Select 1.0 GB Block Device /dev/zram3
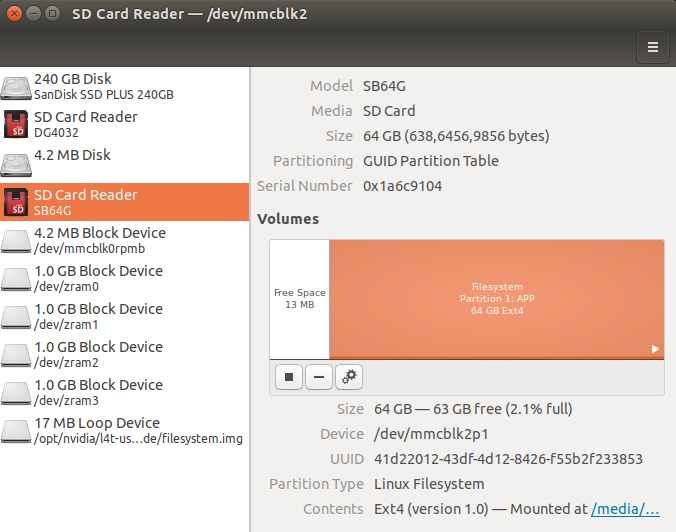The image size is (676, 532). point(125,392)
